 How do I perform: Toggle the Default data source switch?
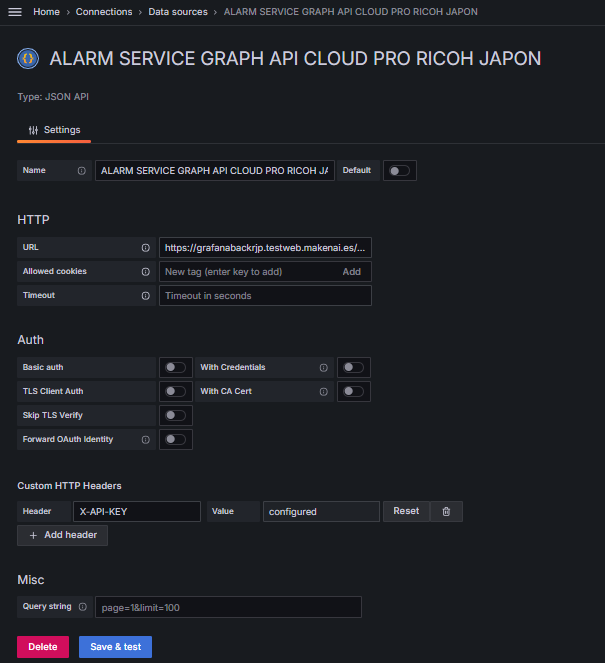399,171
